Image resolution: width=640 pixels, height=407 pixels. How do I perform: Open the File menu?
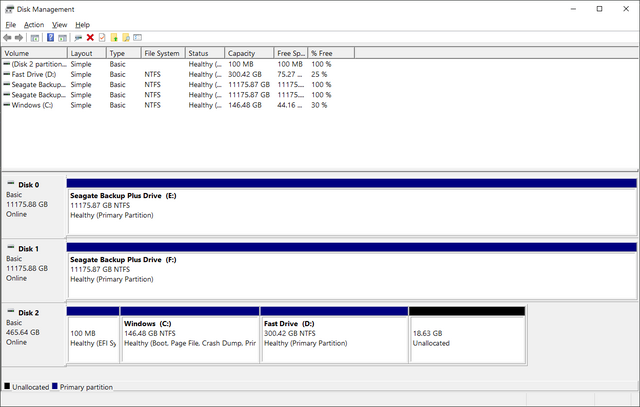tap(10, 24)
